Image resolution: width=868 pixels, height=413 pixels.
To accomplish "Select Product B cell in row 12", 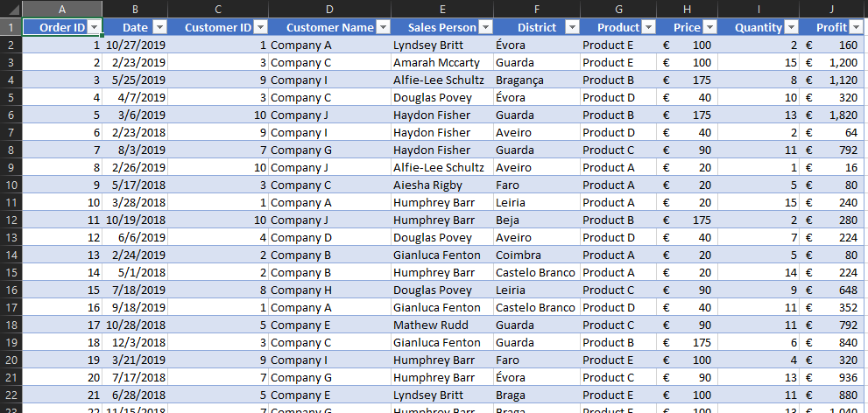I will [618, 220].
